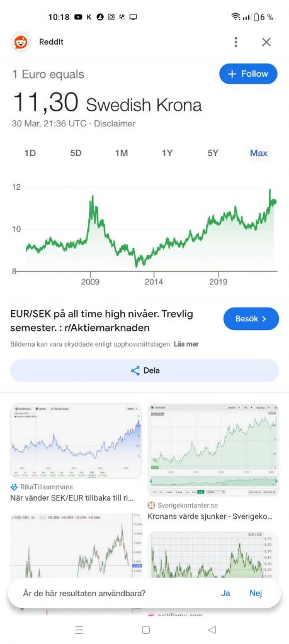Visit the page via Besök button
Image resolution: width=289 pixels, height=644 pixels.
pos(251,319)
